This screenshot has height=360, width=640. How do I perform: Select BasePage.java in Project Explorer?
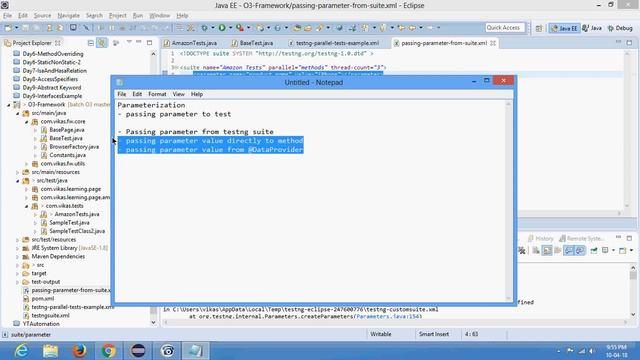(67, 130)
